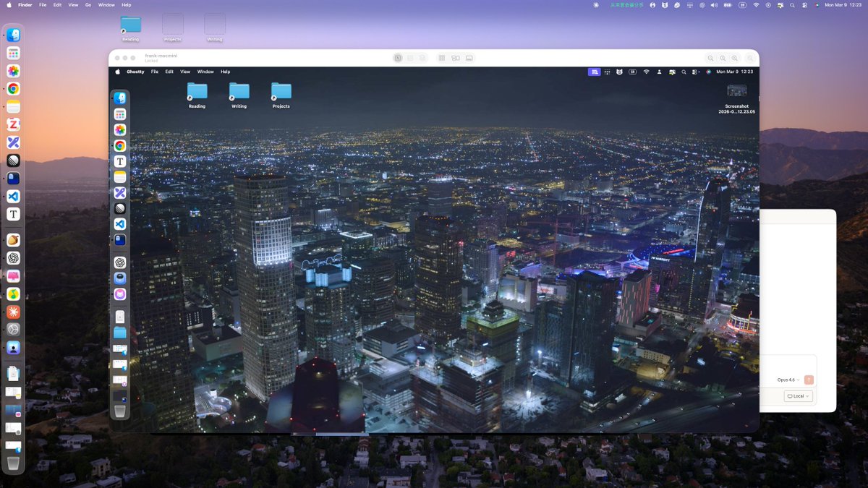
Task: Open the Ghostty menu in remote menu bar
Action: tap(135, 72)
